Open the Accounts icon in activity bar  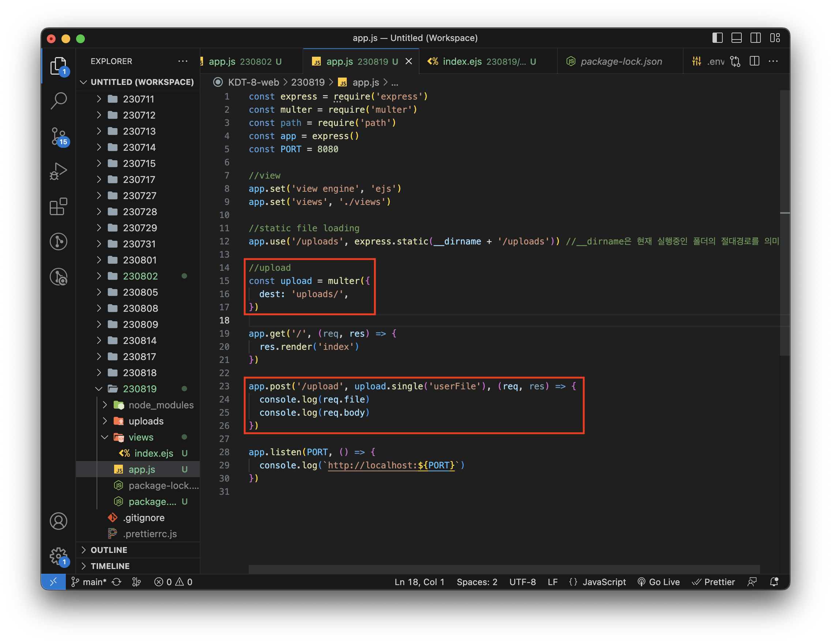pyautogui.click(x=59, y=521)
